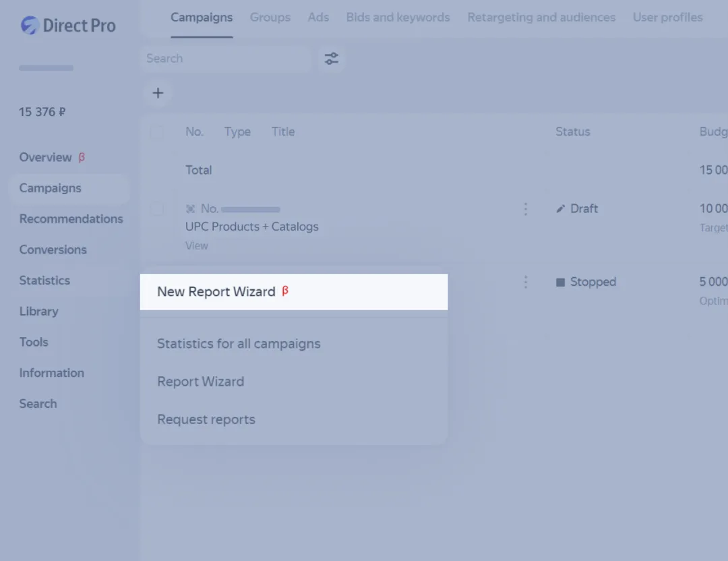Click the Type column header
This screenshot has height=561, width=728.
(237, 132)
